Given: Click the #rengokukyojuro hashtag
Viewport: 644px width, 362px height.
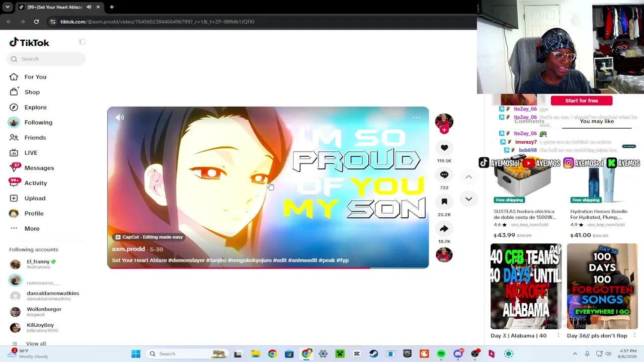Looking at the screenshot, I should point(250,260).
